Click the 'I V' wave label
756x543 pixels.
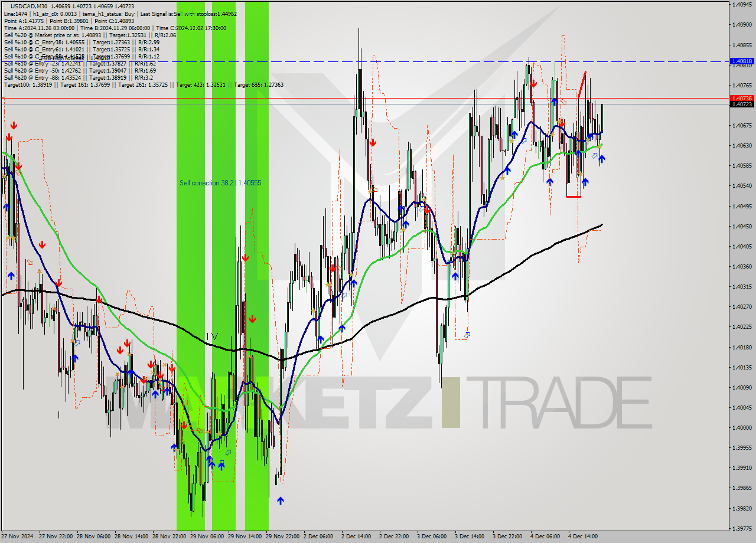(x=211, y=336)
